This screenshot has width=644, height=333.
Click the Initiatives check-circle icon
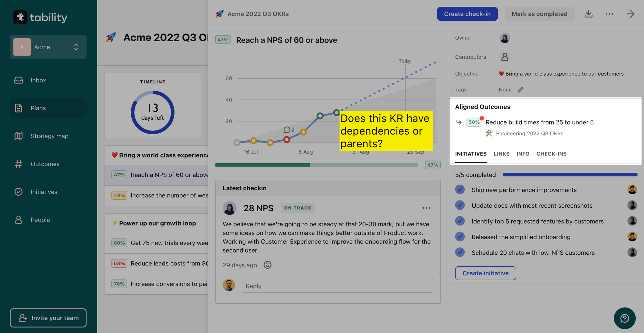click(x=19, y=192)
